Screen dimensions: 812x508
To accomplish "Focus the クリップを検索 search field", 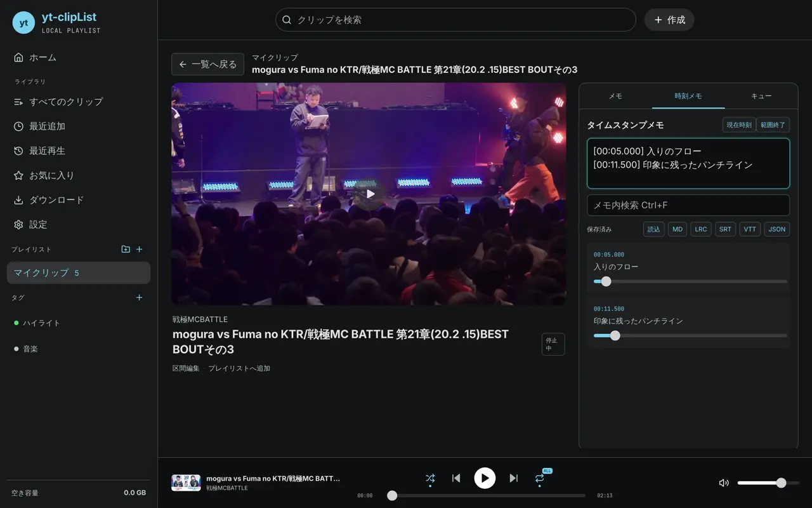I will (x=455, y=20).
